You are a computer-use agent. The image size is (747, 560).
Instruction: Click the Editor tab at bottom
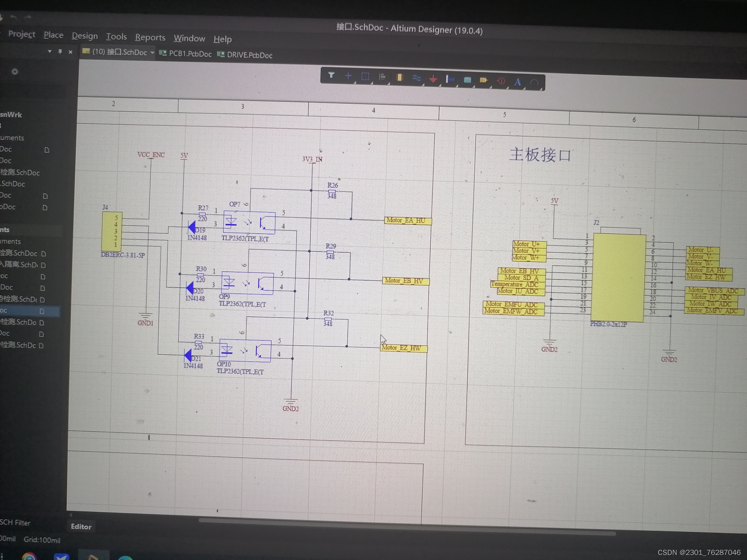click(81, 527)
